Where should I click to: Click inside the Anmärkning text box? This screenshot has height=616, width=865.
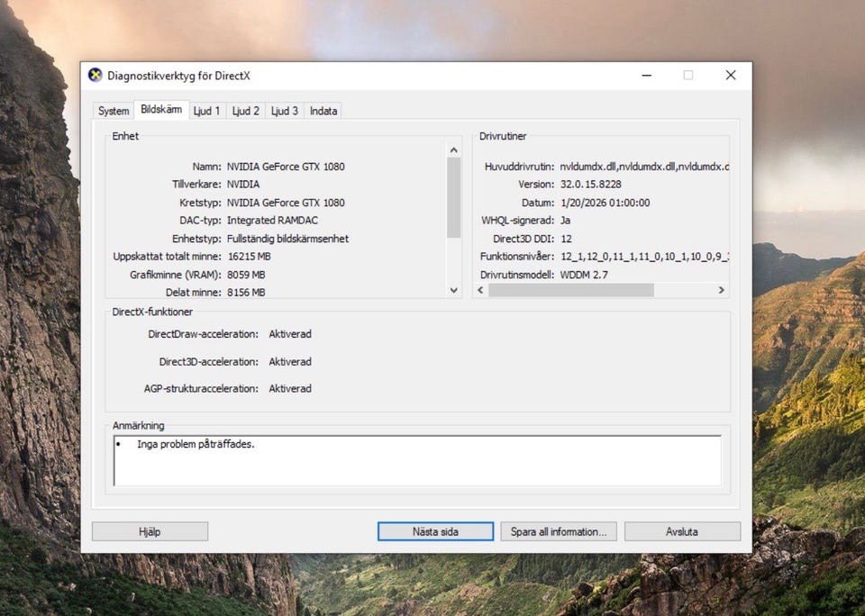[417, 460]
